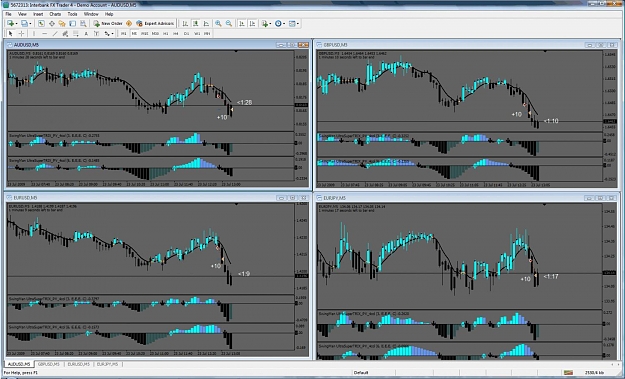This screenshot has height=379, width=625.
Task: Open the Navigator panel
Action: coord(62,24)
